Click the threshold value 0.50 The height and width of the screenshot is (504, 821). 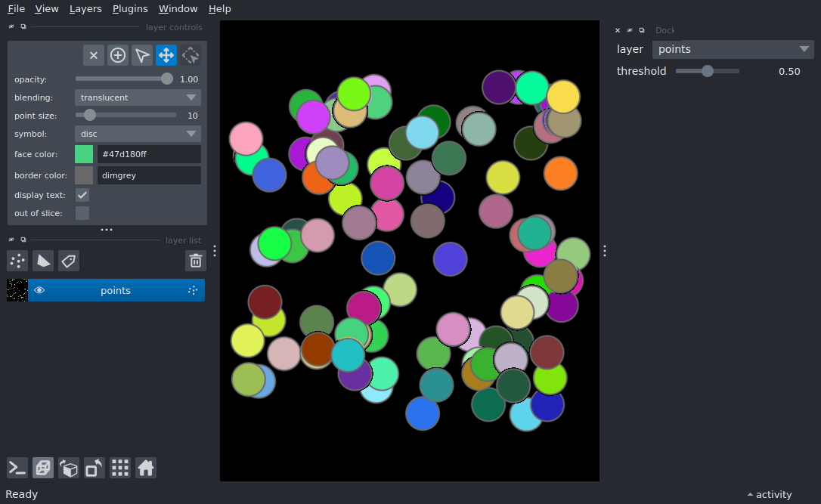789,72
